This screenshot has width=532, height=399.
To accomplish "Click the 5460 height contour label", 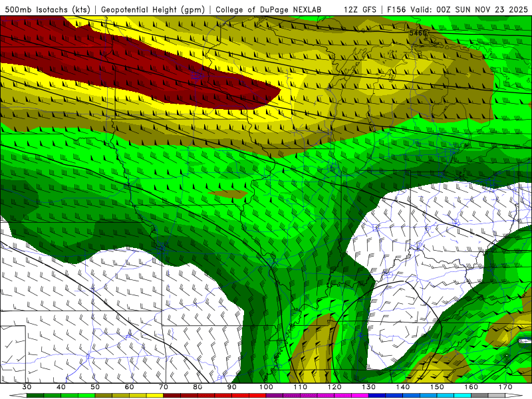I will 418,33.
